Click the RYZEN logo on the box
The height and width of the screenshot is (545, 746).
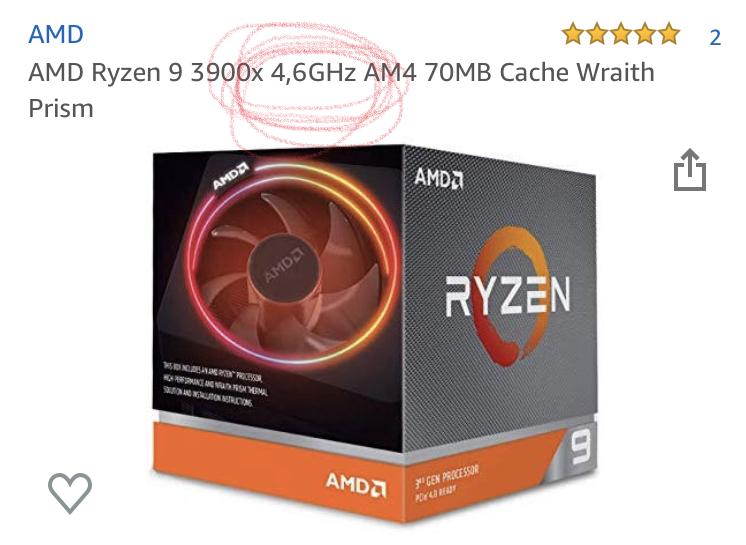(508, 296)
